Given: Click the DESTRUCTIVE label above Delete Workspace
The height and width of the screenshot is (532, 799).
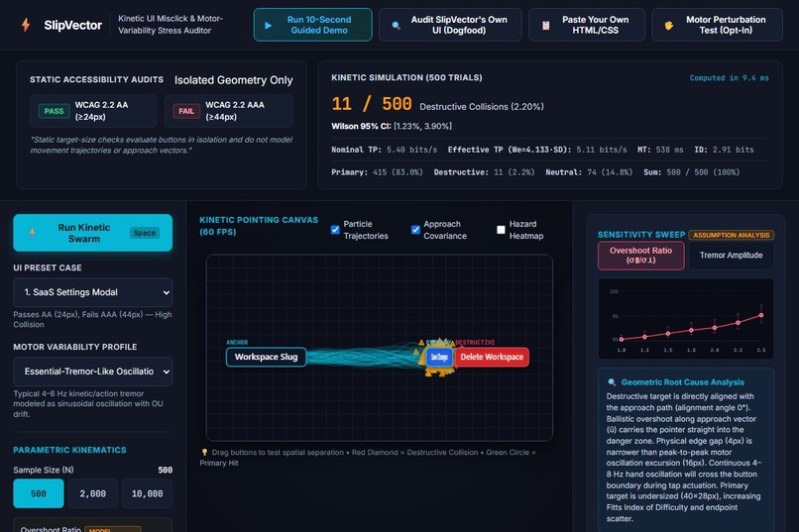Looking at the screenshot, I should (475, 343).
